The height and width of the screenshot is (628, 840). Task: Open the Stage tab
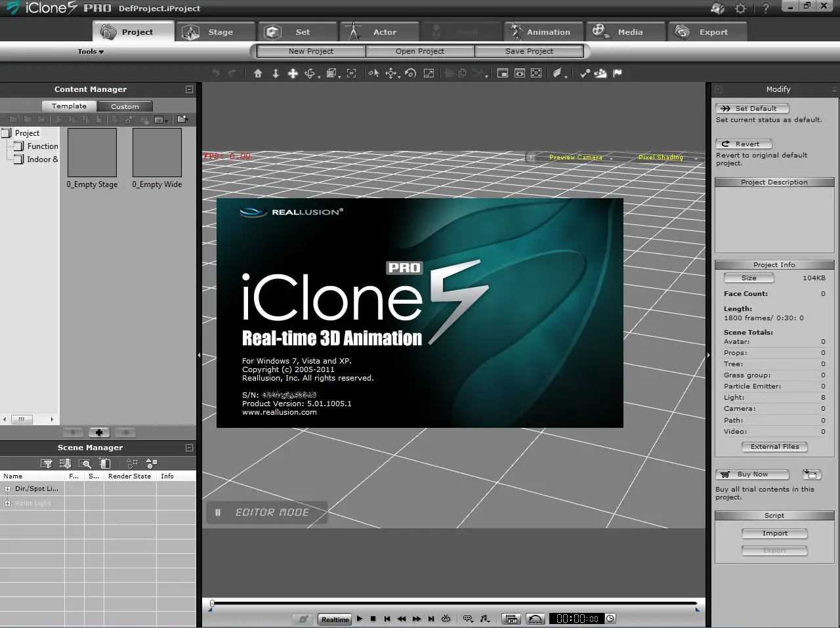[215, 31]
